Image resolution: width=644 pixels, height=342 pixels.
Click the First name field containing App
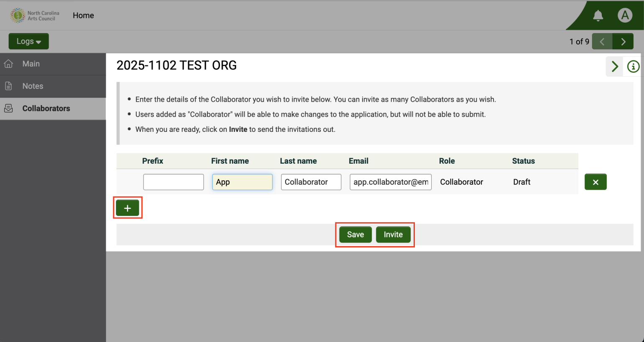pos(242,182)
